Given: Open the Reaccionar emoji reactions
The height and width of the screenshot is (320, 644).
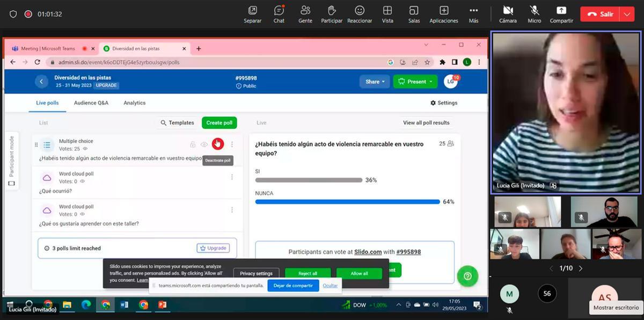Looking at the screenshot, I should coord(360,14).
